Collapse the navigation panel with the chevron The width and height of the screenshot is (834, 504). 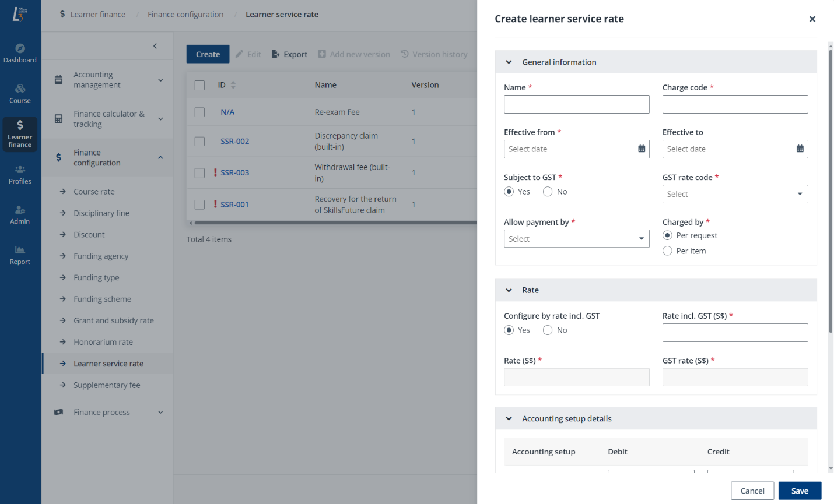[x=155, y=45]
